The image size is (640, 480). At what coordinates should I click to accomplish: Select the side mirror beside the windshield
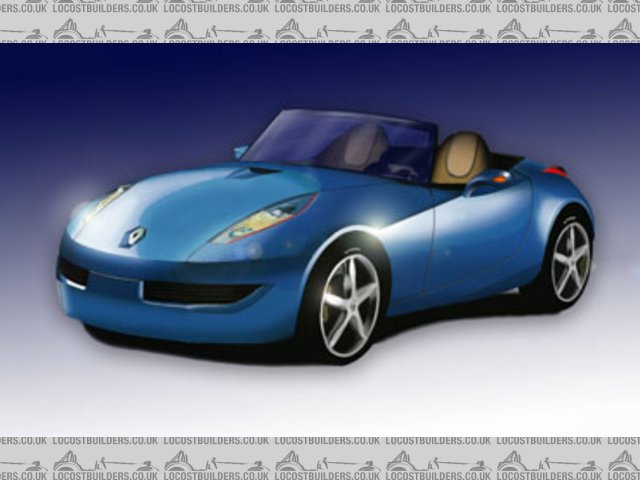coord(241,151)
